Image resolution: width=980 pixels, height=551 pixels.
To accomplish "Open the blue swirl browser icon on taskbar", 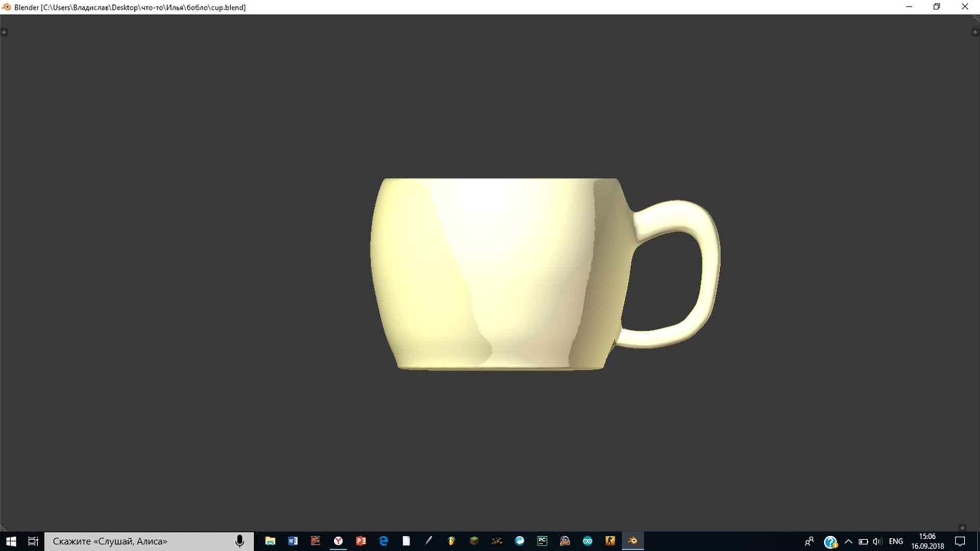I will point(520,541).
